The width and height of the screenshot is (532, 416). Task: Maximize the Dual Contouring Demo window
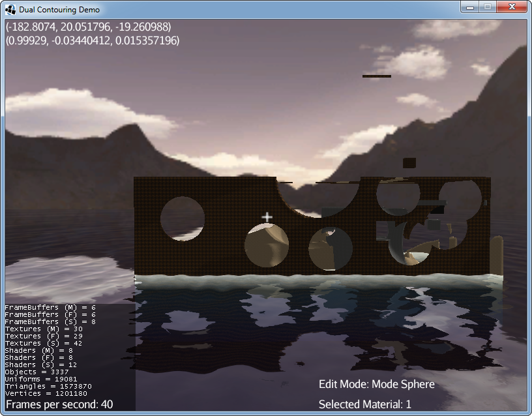coord(488,7)
